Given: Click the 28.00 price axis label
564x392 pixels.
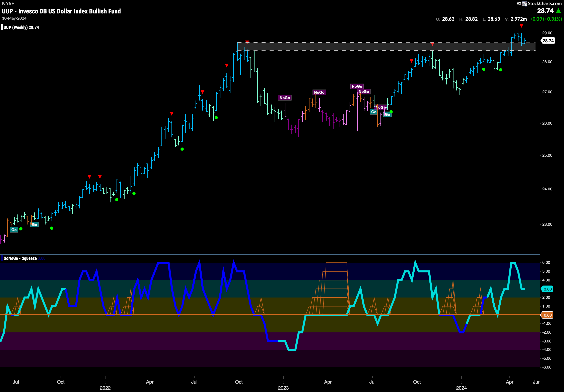Looking at the screenshot, I should click(x=547, y=62).
